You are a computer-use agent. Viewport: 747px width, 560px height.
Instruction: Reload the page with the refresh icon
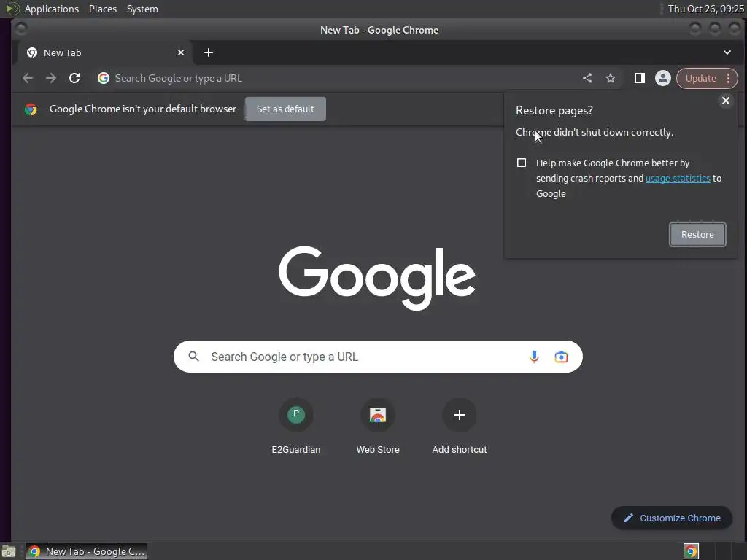(x=74, y=78)
